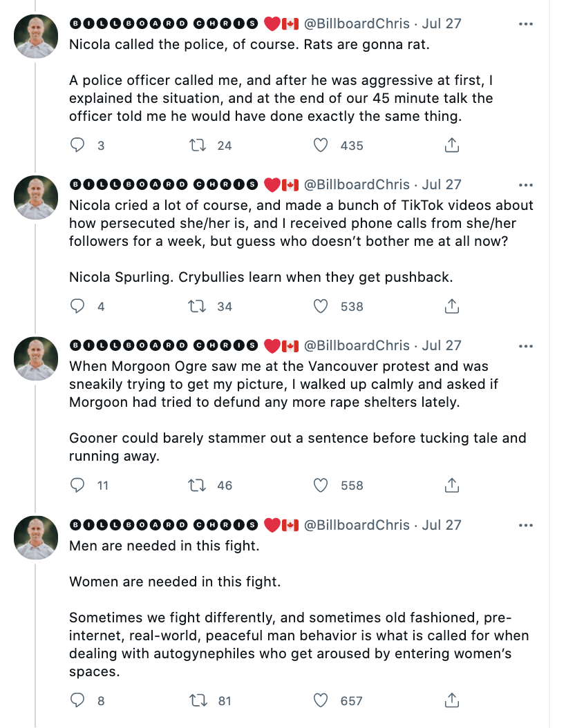Open more options on the first tweet
Screen dimensions: 575x728
point(526,23)
